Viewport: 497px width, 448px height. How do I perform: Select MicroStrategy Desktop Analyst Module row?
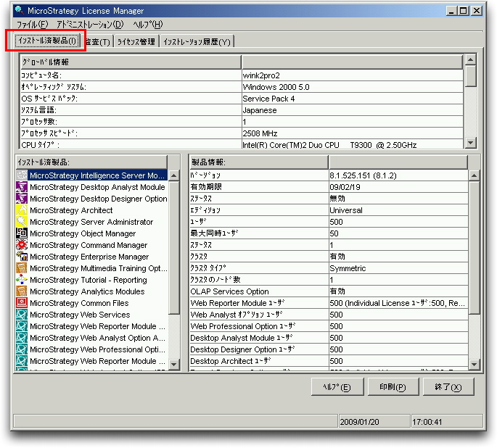(x=97, y=187)
